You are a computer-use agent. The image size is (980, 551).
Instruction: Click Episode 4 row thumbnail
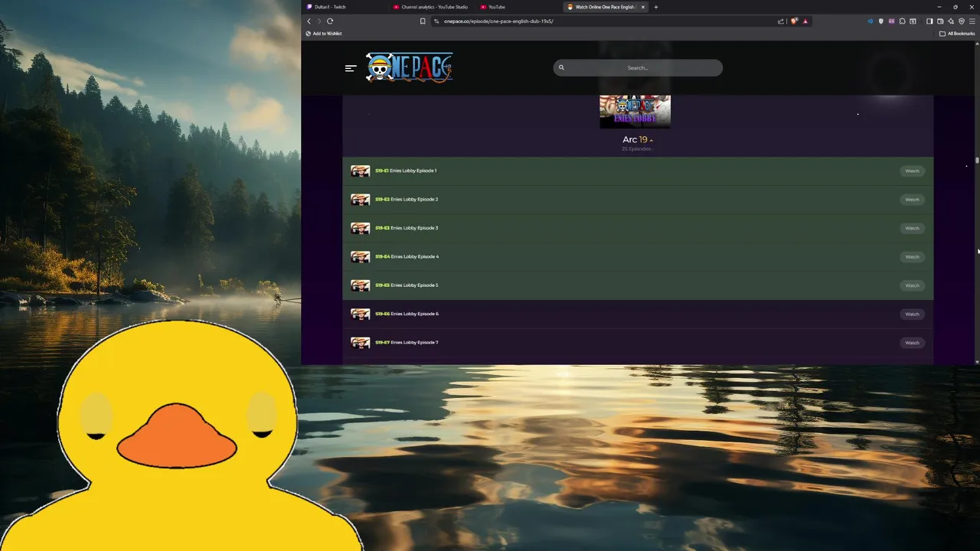pyautogui.click(x=361, y=256)
